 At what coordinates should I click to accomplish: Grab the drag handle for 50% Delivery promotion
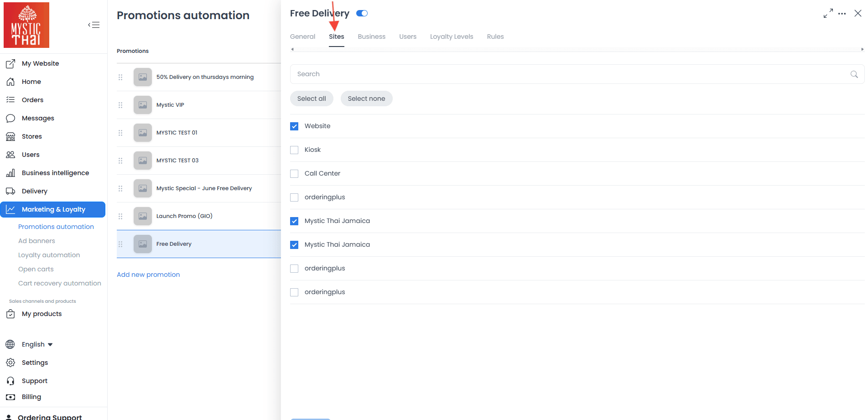pyautogui.click(x=120, y=77)
